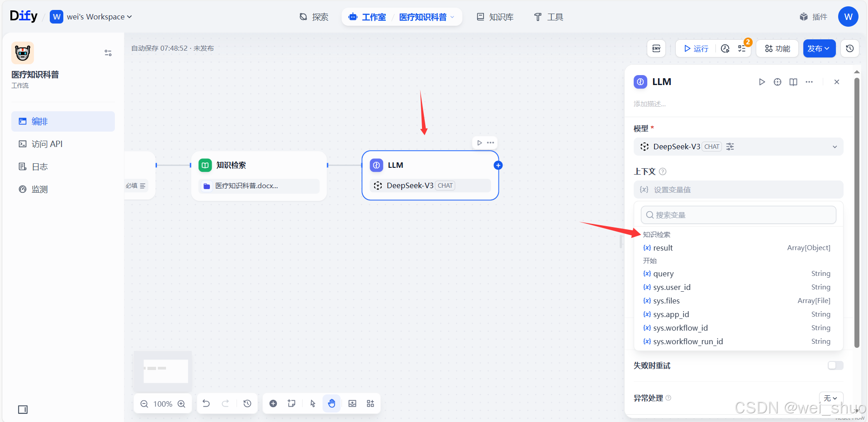This screenshot has width=868, height=422.
Task: Select hand pan mode tool
Action: pyautogui.click(x=332, y=403)
